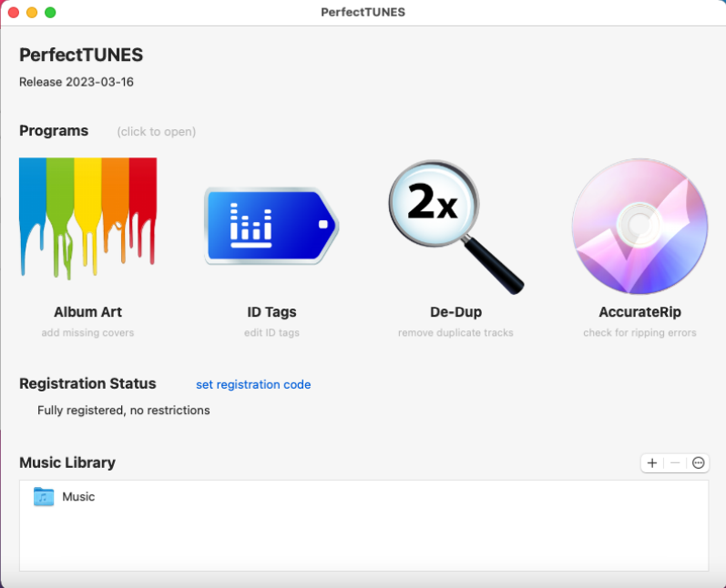Click the AccurateRip label
726x588 pixels.
point(639,312)
